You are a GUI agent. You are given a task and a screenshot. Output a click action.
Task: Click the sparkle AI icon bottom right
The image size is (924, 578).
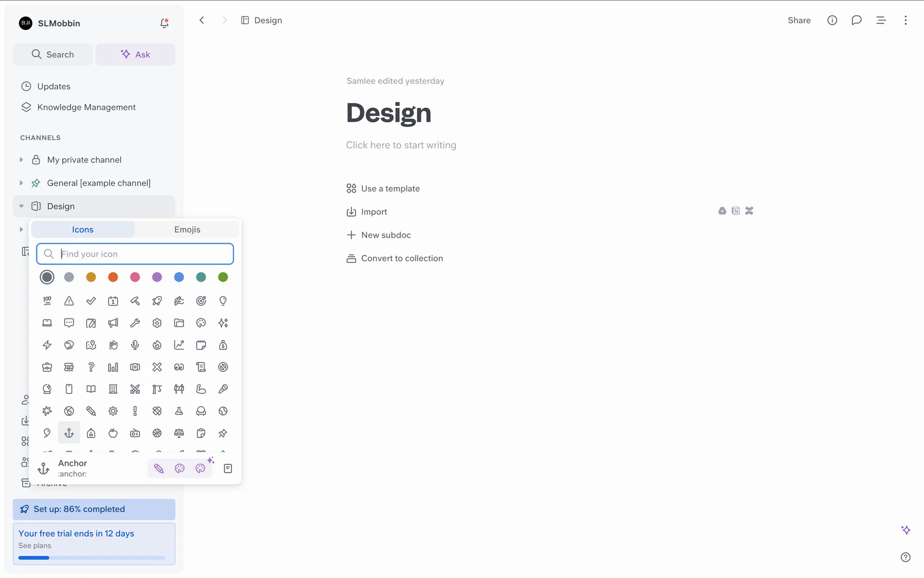coord(905,530)
